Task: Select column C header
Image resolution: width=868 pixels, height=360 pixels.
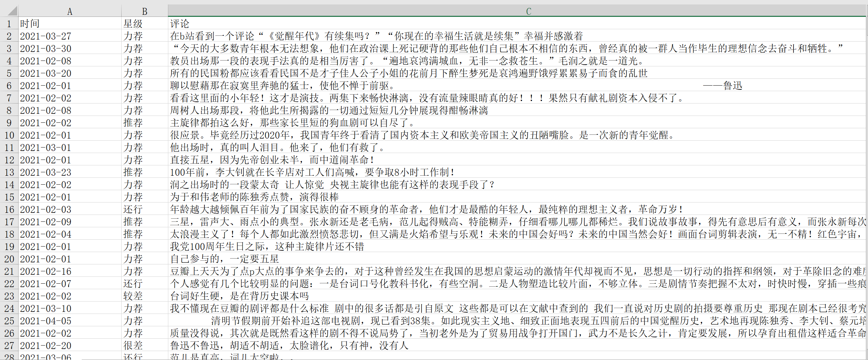Action: 517,11
